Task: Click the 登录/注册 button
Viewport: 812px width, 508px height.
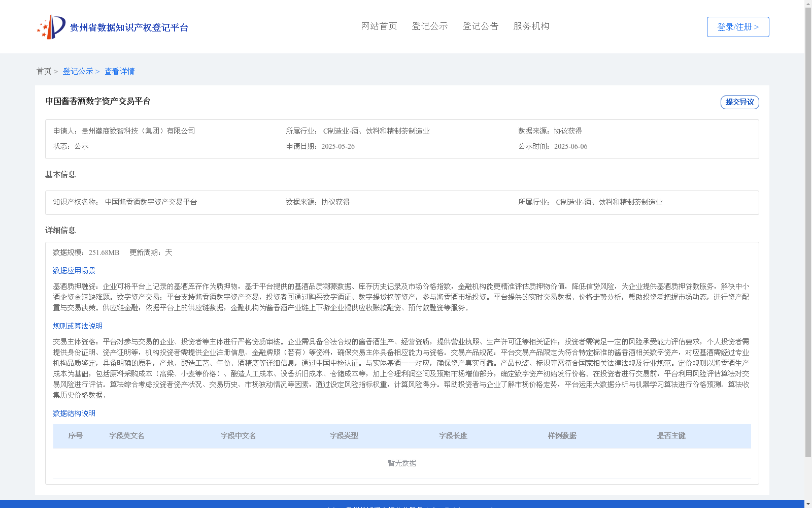Action: (x=738, y=27)
